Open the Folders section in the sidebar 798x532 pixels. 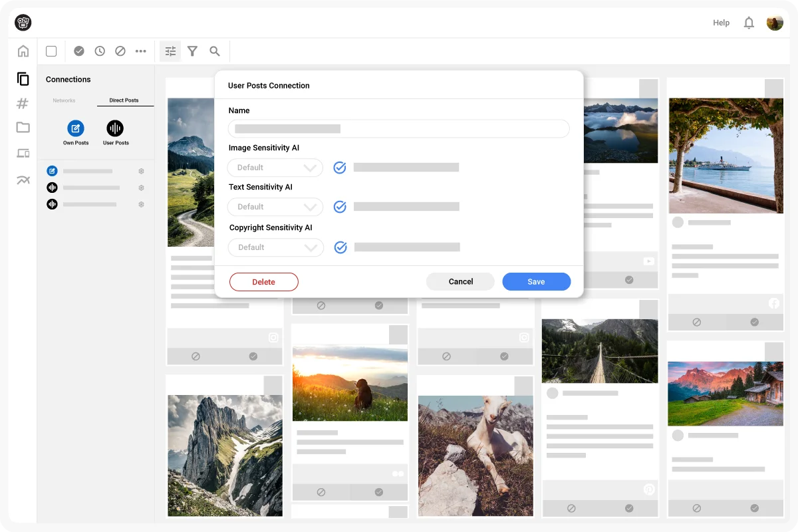point(23,127)
